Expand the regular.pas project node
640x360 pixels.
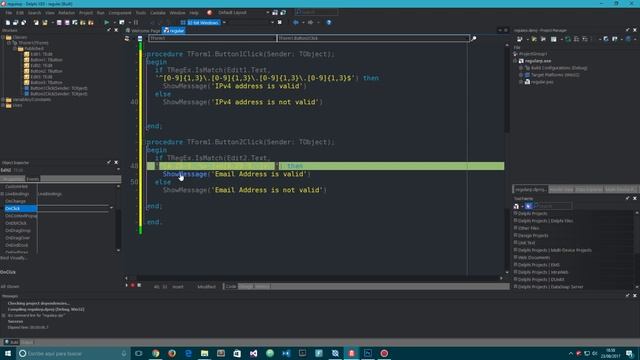coord(521,82)
